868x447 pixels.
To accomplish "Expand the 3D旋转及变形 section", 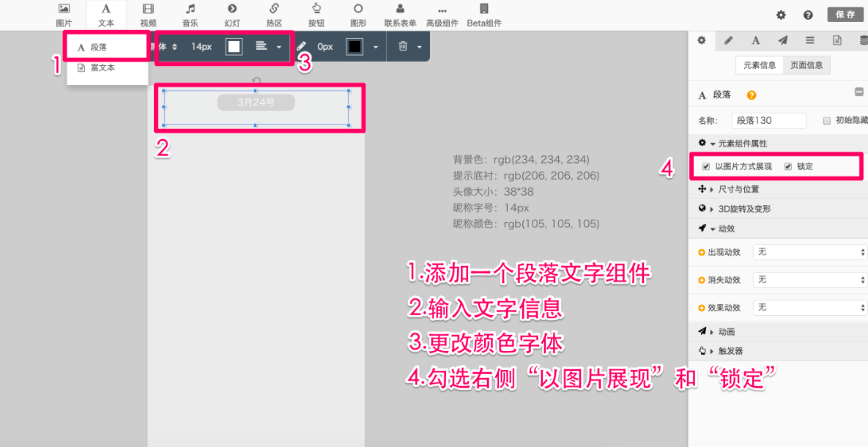I will coord(744,209).
